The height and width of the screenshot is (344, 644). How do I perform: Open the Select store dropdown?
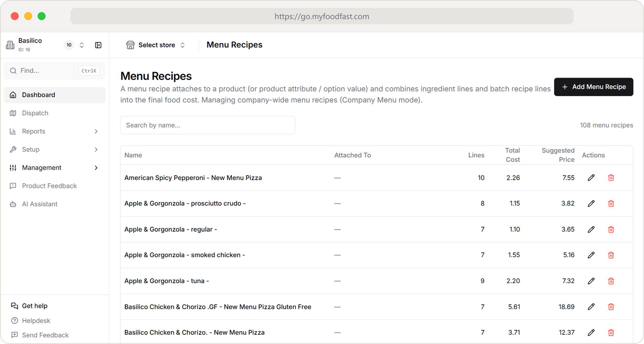tap(156, 45)
